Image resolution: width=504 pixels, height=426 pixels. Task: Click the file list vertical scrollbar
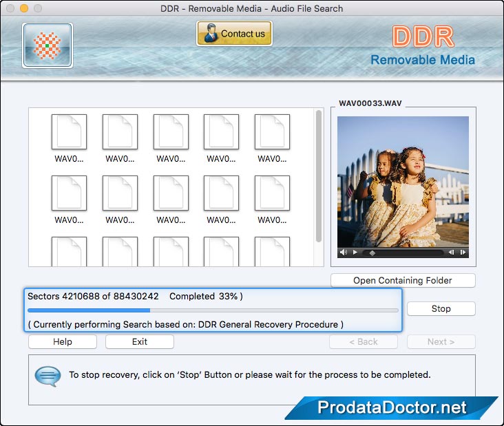click(319, 176)
